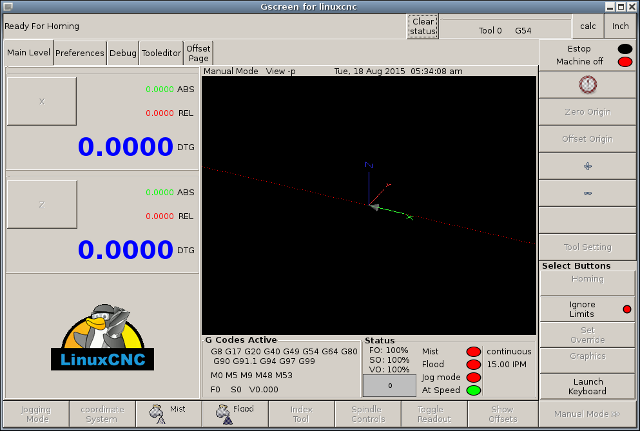This screenshot has height=431, width=640.
Task: Click the window menu icon in title bar
Action: click(8, 7)
